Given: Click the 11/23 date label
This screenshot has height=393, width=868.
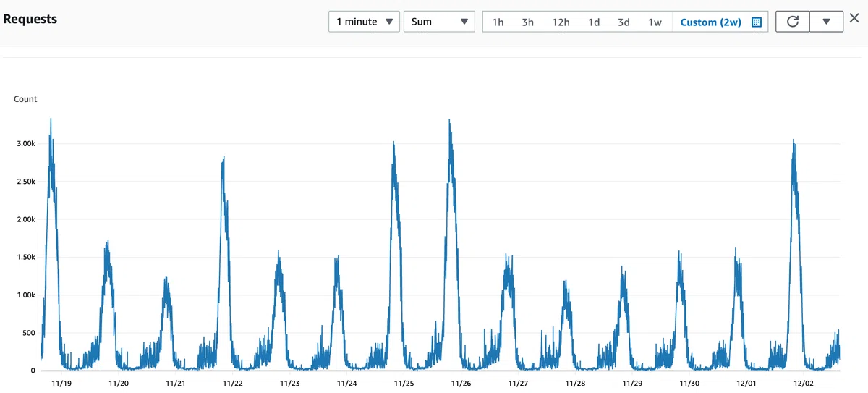Looking at the screenshot, I should click(x=290, y=384).
